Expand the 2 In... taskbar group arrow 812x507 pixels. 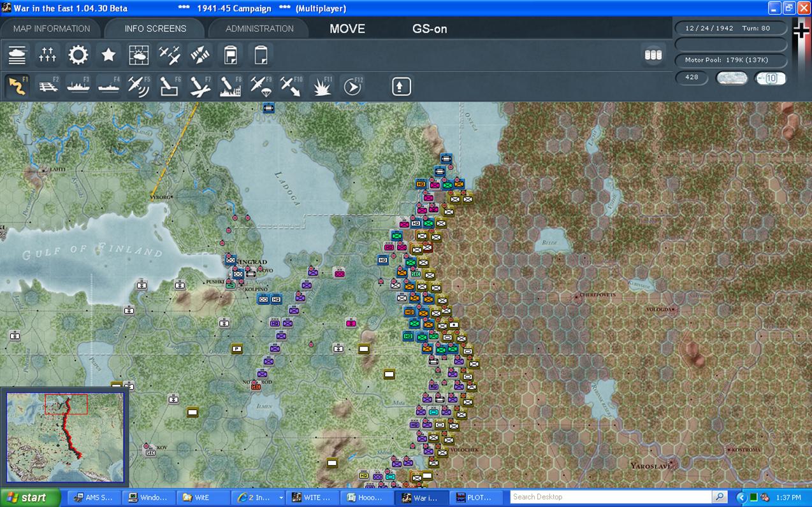coord(281,498)
